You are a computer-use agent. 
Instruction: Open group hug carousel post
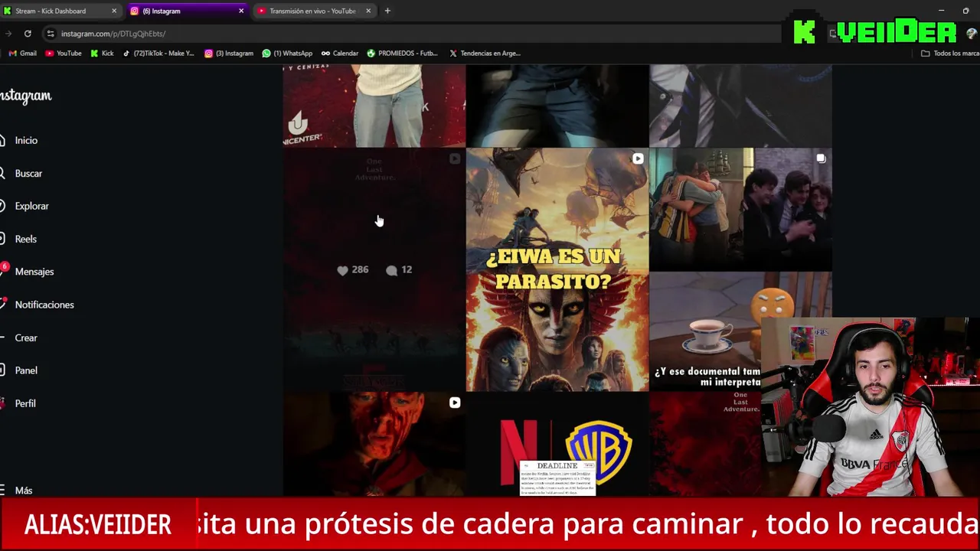click(740, 210)
